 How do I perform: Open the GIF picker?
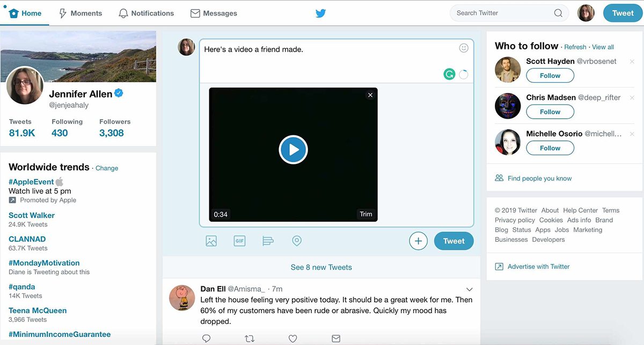pos(239,241)
